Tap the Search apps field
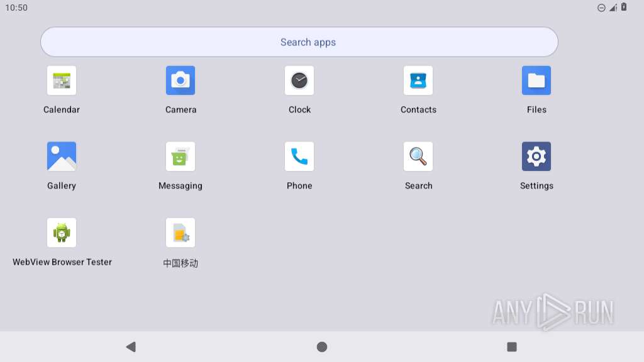The width and height of the screenshot is (644, 362). pos(299,42)
